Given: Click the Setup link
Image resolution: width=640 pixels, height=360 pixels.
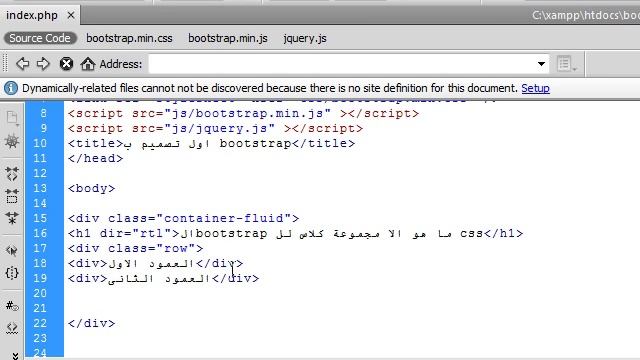Looking at the screenshot, I should tap(536, 88).
